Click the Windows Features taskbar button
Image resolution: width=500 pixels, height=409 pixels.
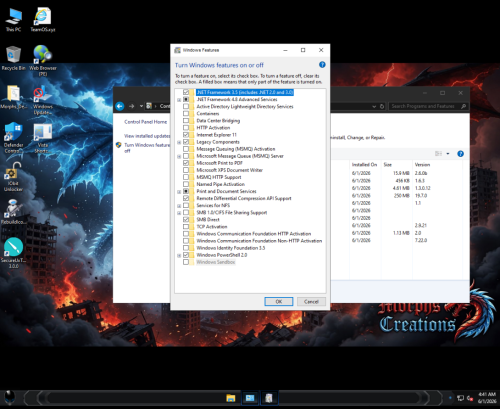[269, 398]
